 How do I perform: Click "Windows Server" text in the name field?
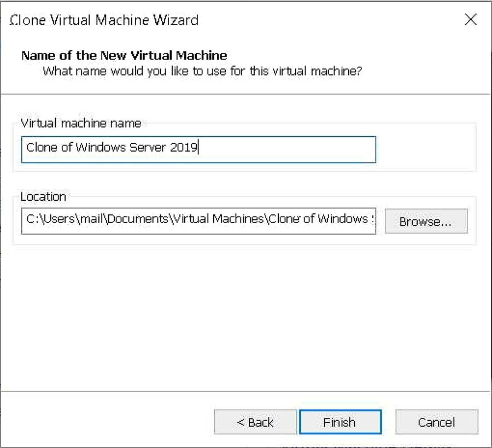122,148
